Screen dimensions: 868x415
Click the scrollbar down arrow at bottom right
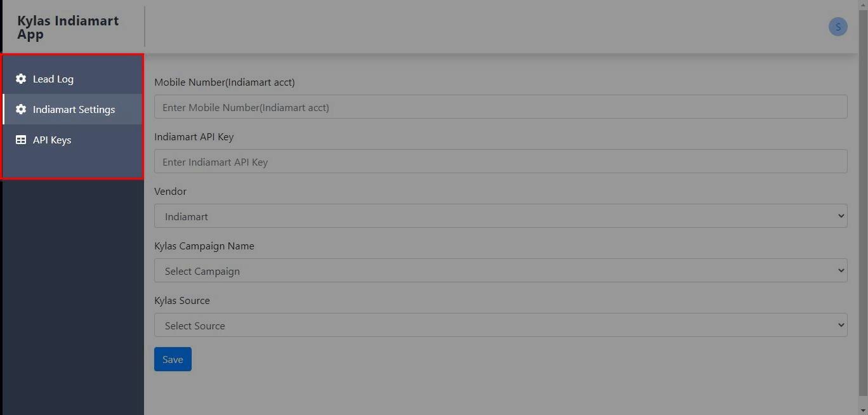pyautogui.click(x=864, y=411)
